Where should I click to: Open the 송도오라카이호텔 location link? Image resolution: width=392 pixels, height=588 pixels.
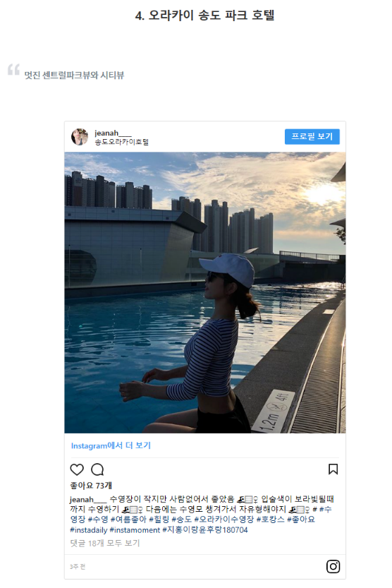pos(122,142)
